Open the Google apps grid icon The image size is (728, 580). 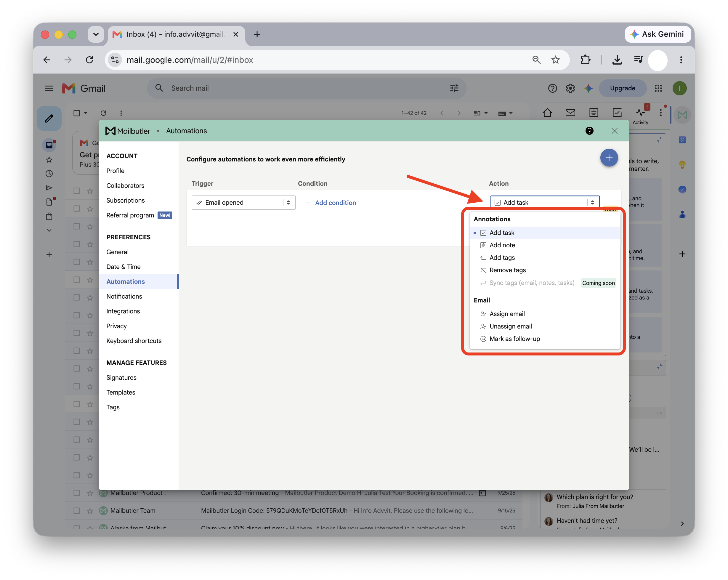click(658, 88)
